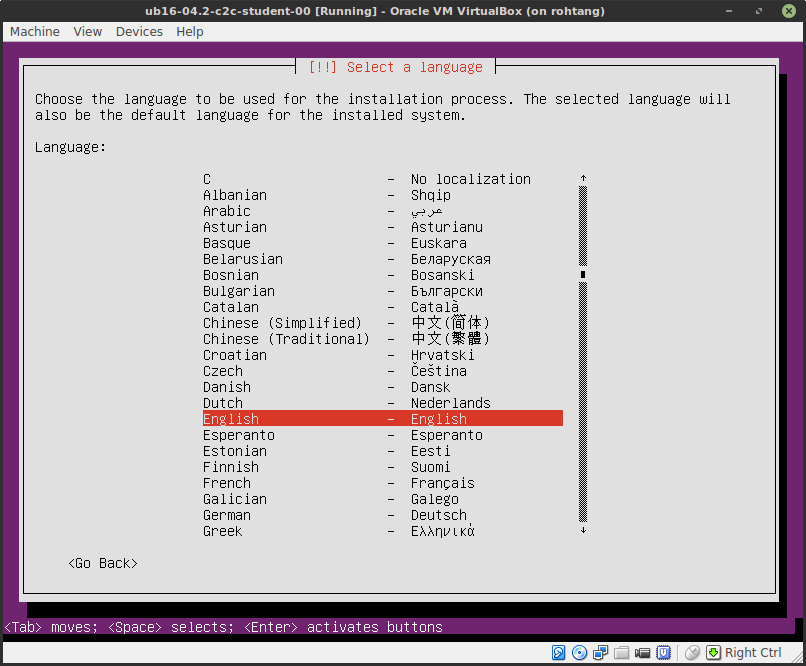The width and height of the screenshot is (806, 666).
Task: Open the Devices menu
Action: pos(138,31)
